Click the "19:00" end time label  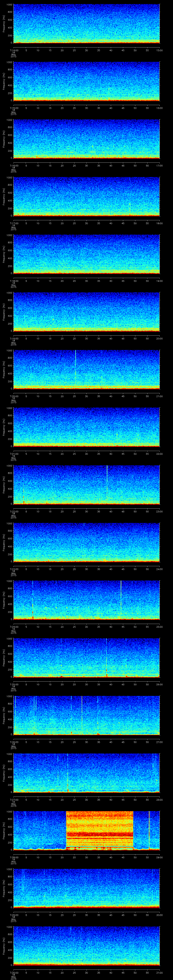[160, 281]
